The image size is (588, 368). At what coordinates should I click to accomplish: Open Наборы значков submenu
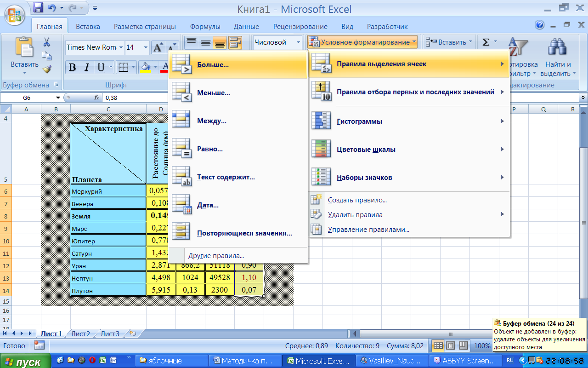coord(409,178)
